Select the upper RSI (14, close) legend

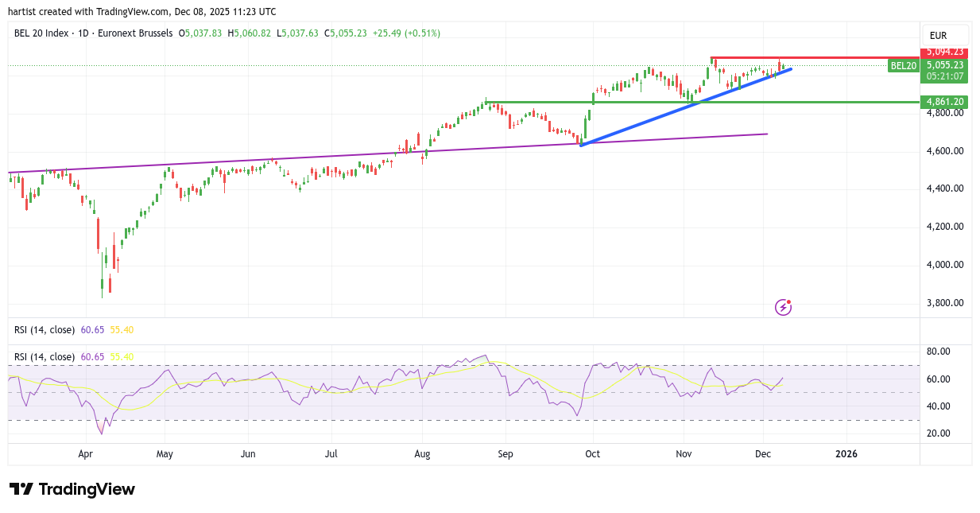click(x=45, y=329)
